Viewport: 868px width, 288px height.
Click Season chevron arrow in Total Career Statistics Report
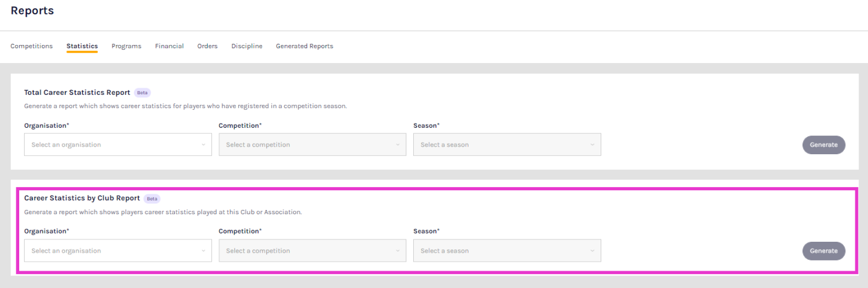(x=592, y=145)
